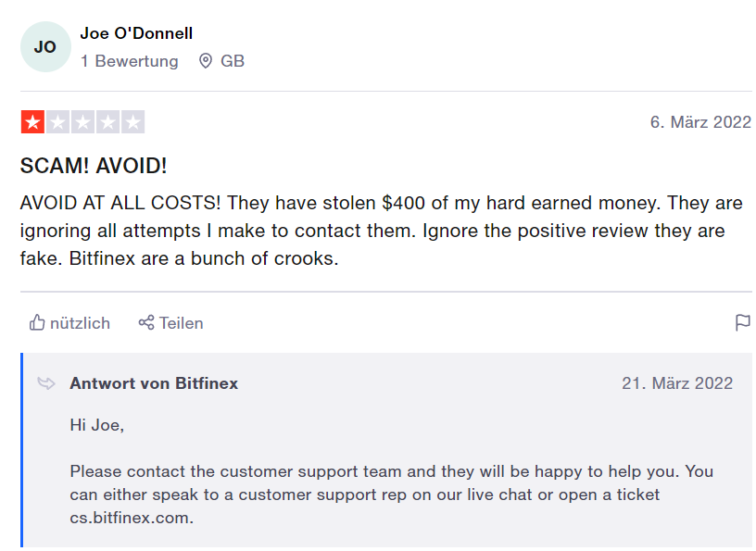Click the cs.bitfinex.com text

(131, 518)
